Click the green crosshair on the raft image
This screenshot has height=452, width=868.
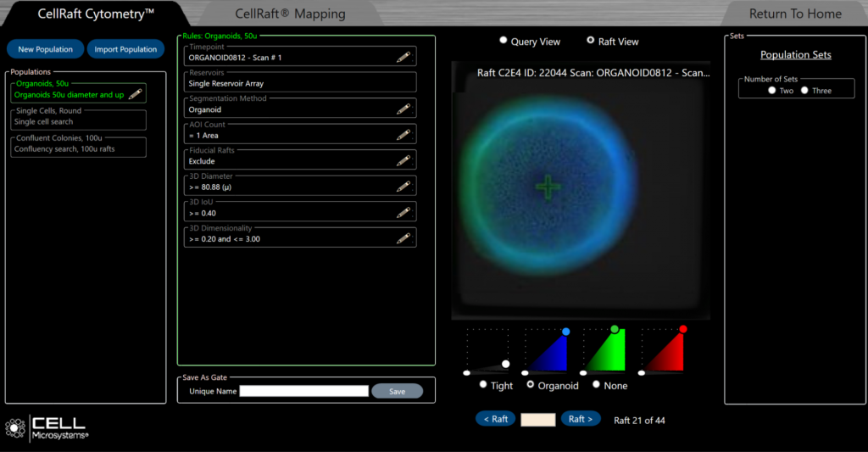(x=548, y=187)
